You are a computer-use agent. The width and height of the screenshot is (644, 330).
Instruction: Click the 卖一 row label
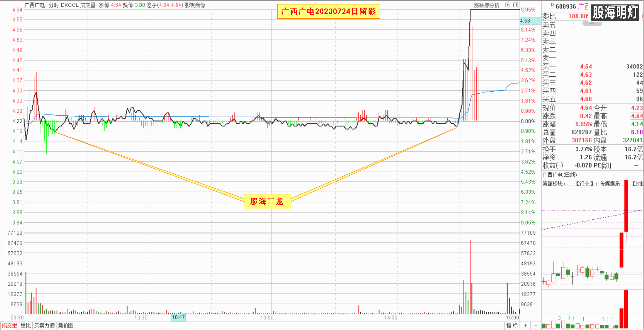(549, 58)
